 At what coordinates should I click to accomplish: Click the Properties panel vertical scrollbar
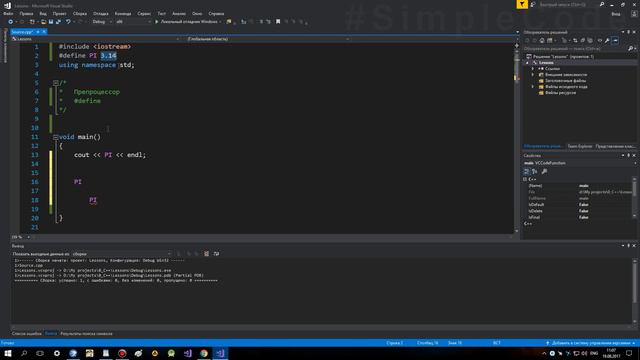pos(634,198)
